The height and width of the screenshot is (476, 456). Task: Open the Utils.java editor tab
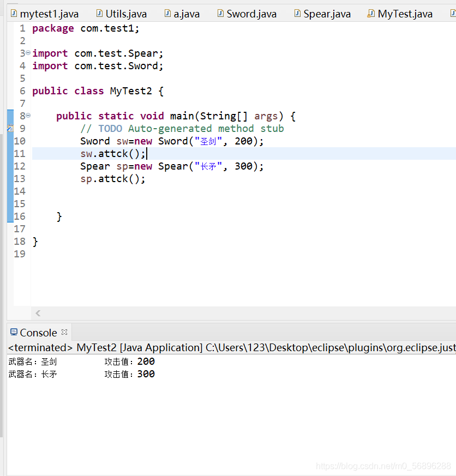click(x=122, y=14)
